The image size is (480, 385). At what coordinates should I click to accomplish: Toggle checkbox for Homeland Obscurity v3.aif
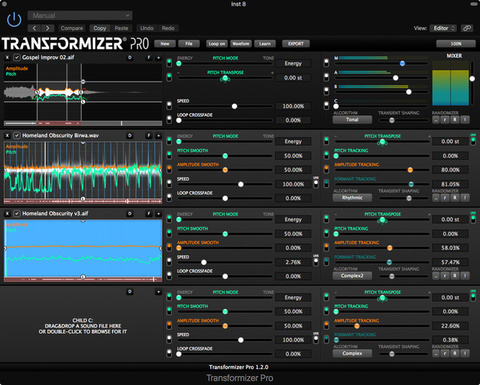16,214
